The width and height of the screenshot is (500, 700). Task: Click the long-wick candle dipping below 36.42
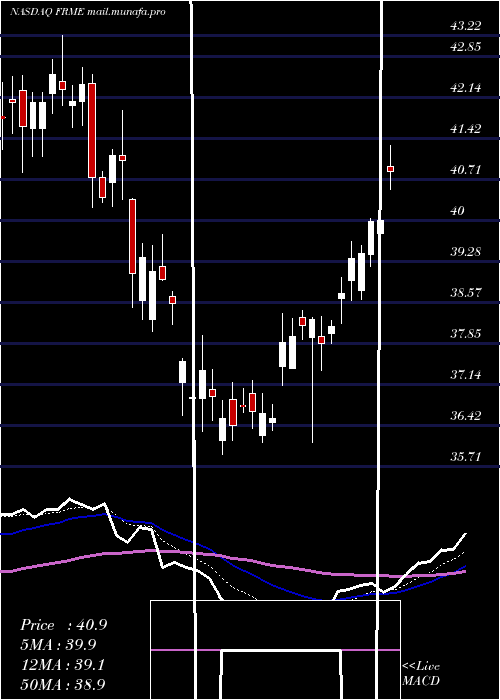(312, 380)
